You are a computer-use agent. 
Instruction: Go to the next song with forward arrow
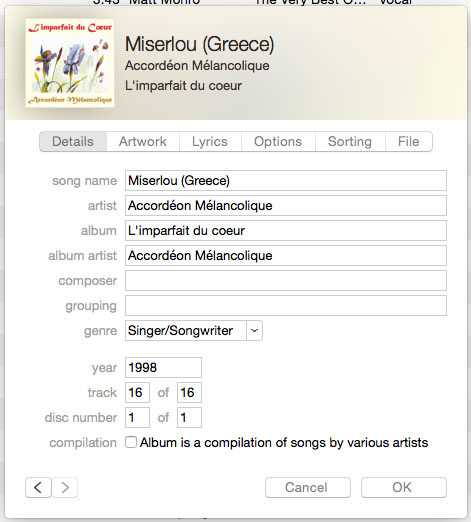click(x=65, y=487)
